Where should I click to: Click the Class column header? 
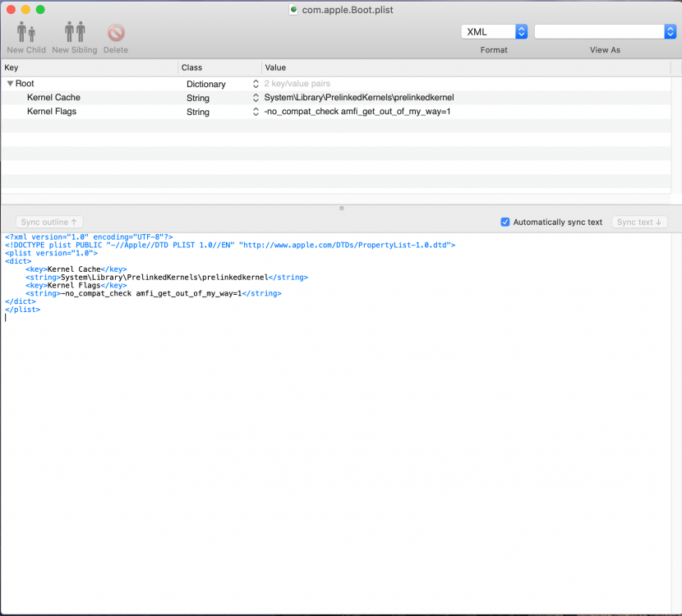[219, 67]
